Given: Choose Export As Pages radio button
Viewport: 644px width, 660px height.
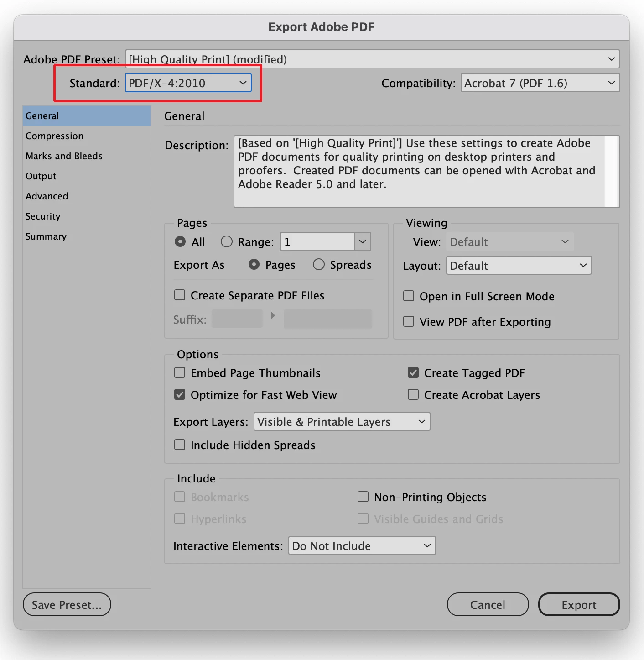Looking at the screenshot, I should [x=254, y=265].
